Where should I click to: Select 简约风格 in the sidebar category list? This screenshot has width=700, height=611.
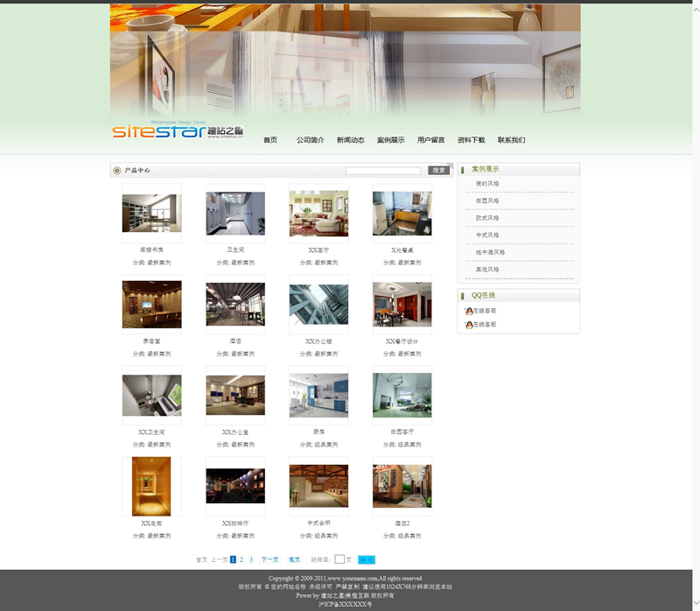(x=487, y=184)
